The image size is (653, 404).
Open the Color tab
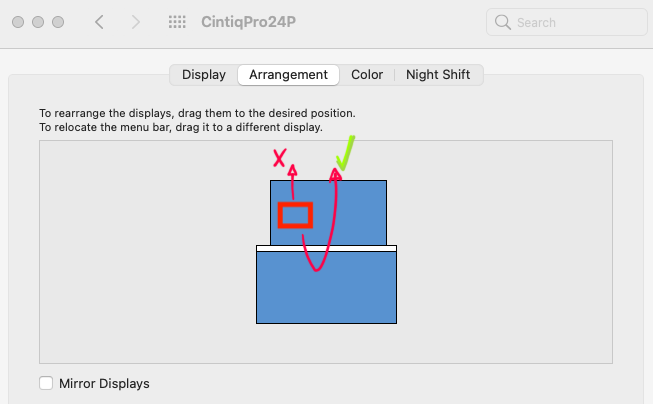367,74
